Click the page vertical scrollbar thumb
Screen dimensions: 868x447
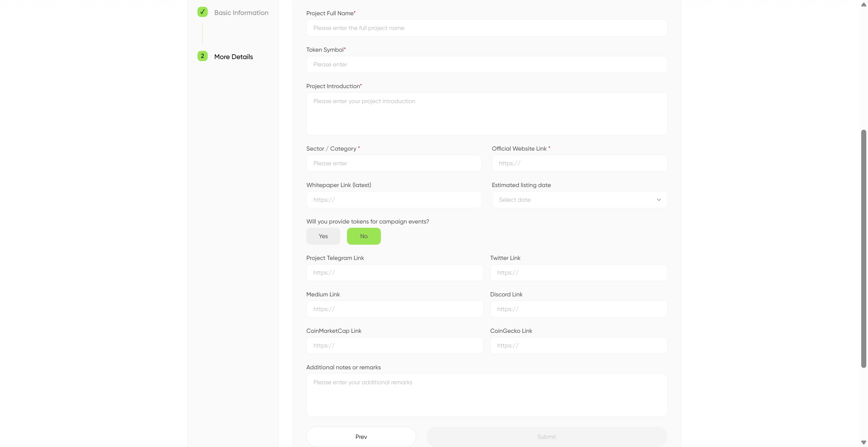coord(863,249)
